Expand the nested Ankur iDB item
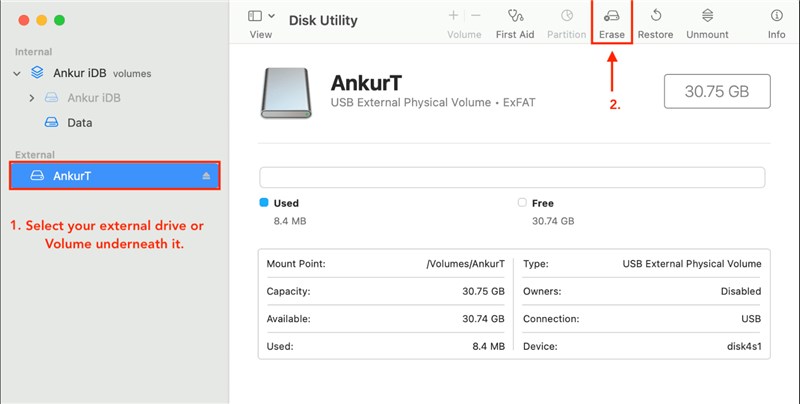 [x=32, y=98]
